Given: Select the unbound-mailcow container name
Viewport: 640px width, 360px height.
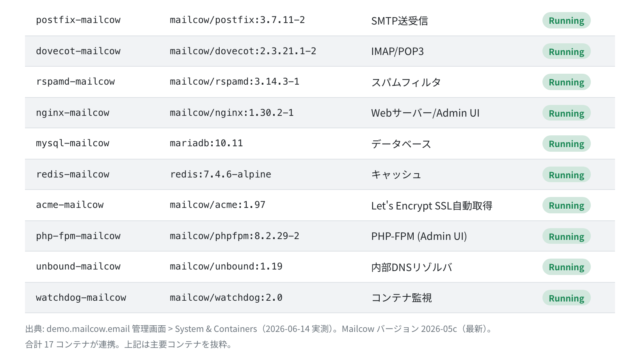Looking at the screenshot, I should pyautogui.click(x=78, y=267).
